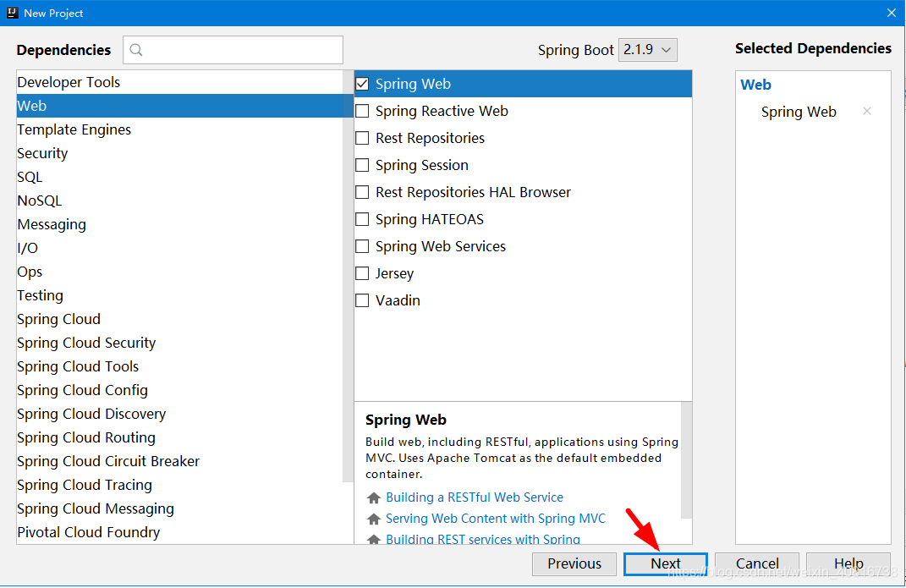Open the Spring Boot version dropdown

[x=648, y=50]
